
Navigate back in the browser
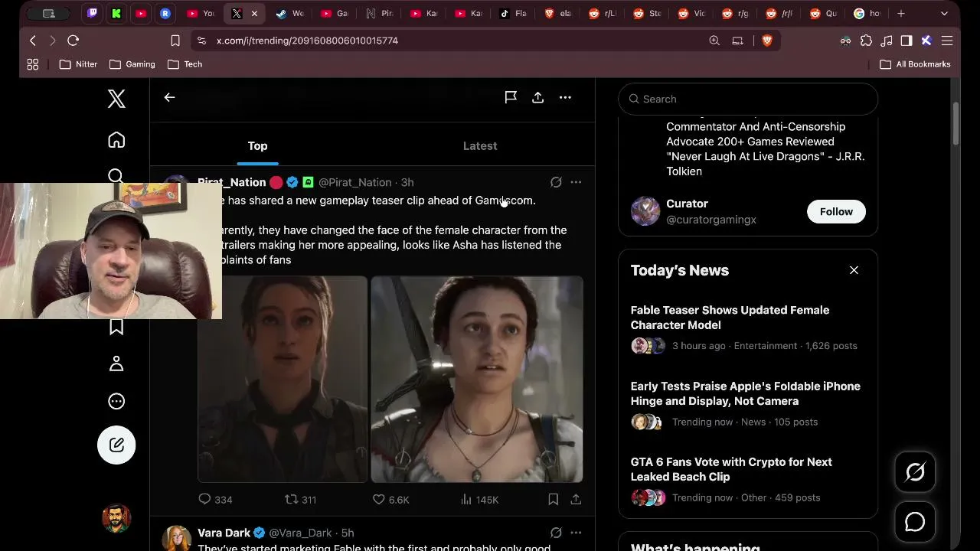33,41
